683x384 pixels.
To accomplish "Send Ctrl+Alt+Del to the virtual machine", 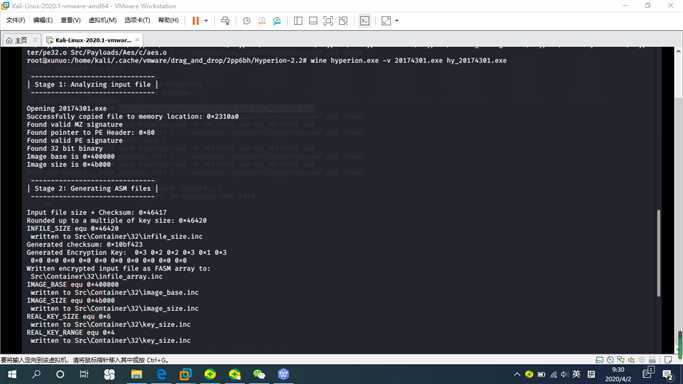I will tap(225, 20).
